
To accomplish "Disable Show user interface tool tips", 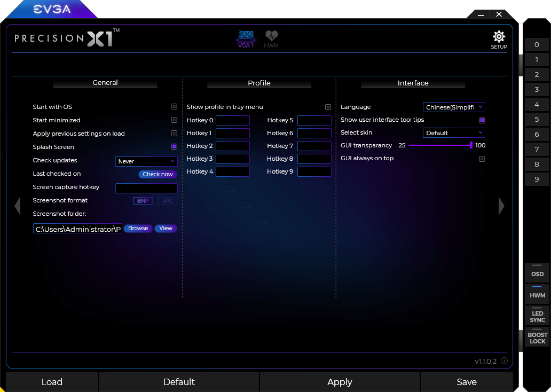I will (482, 120).
